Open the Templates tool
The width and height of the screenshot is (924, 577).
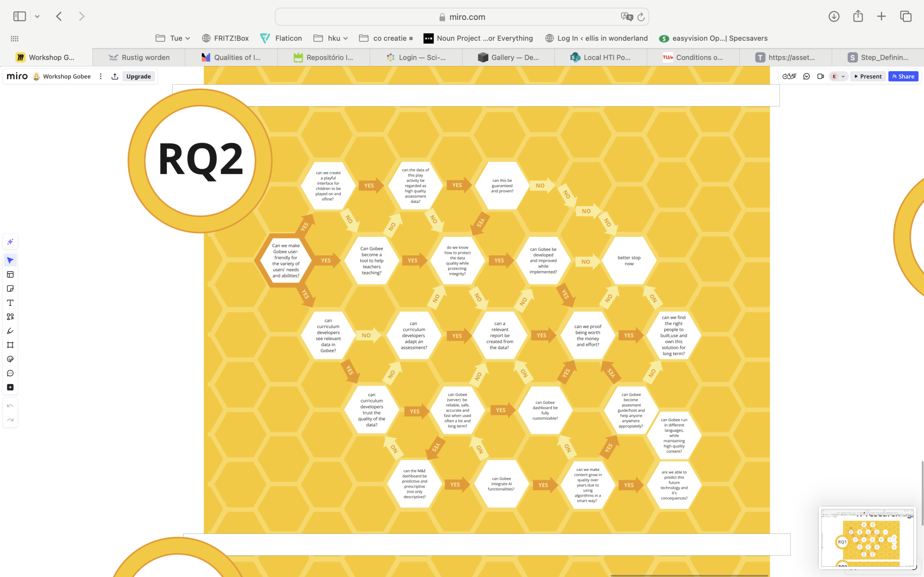[x=10, y=274]
